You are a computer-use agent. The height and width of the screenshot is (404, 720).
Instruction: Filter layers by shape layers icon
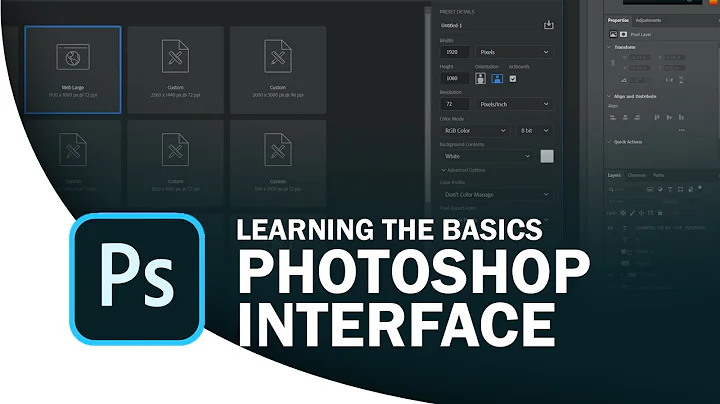681,189
